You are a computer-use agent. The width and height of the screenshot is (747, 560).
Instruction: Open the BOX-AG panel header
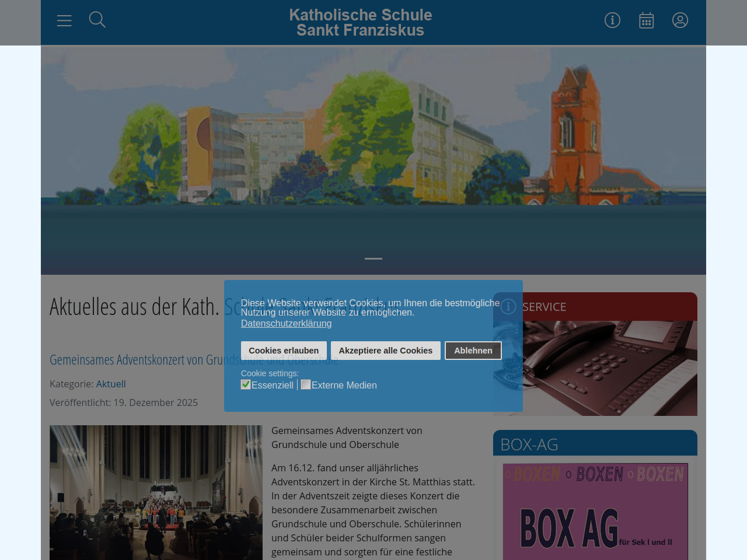tap(595, 444)
